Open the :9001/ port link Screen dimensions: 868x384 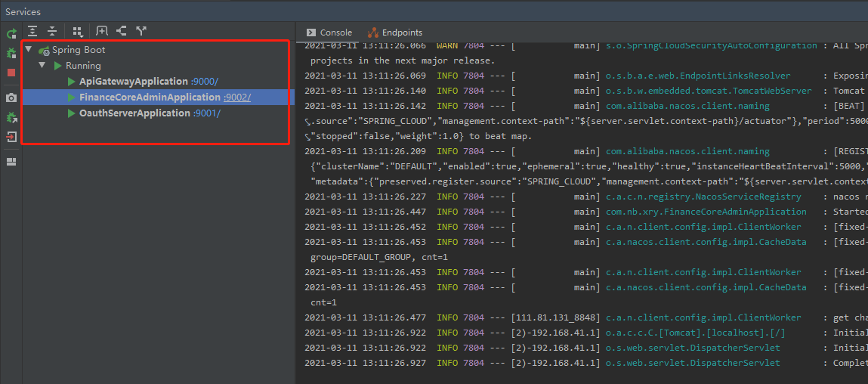(x=207, y=113)
